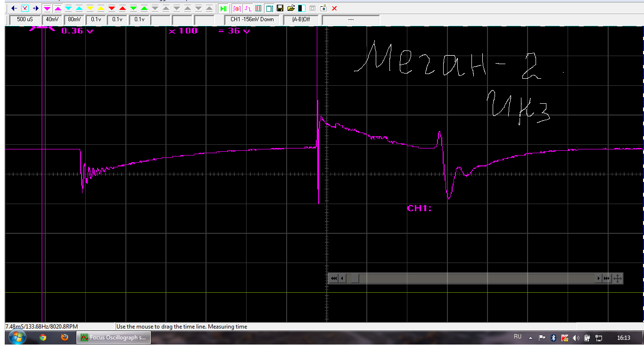Click the magenta vertical time cursor line

coord(42,174)
